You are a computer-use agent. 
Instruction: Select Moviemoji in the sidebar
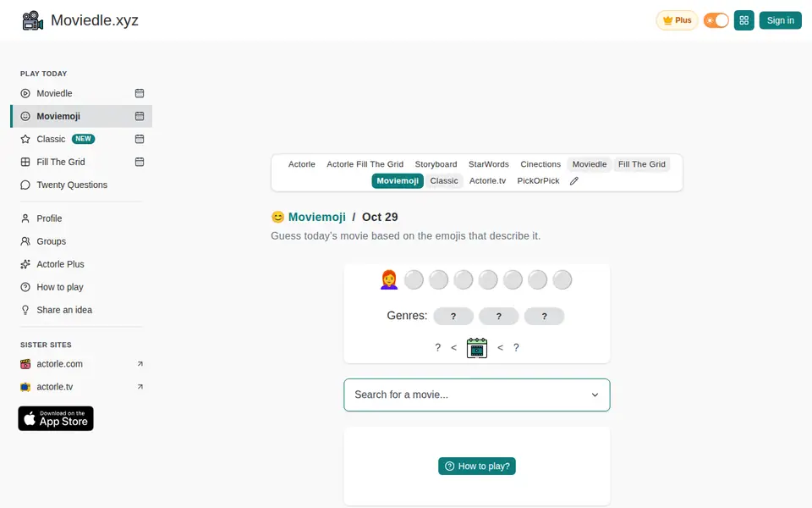pos(58,116)
